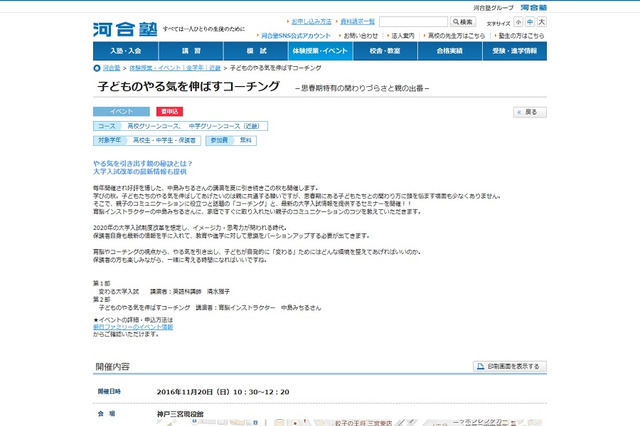Open the 校舎・教室 menu tab
640x426 pixels.
tap(385, 51)
